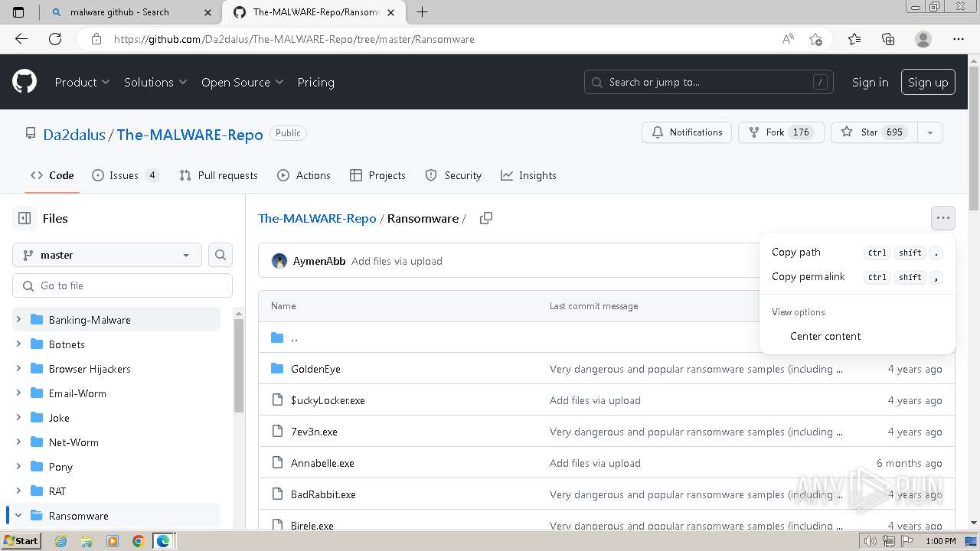Expand RAT folder chevron
980x551 pixels.
click(18, 491)
